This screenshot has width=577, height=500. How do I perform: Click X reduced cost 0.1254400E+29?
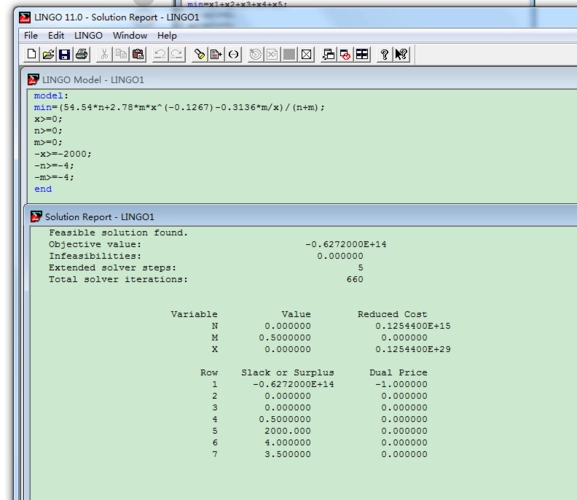[413, 349]
